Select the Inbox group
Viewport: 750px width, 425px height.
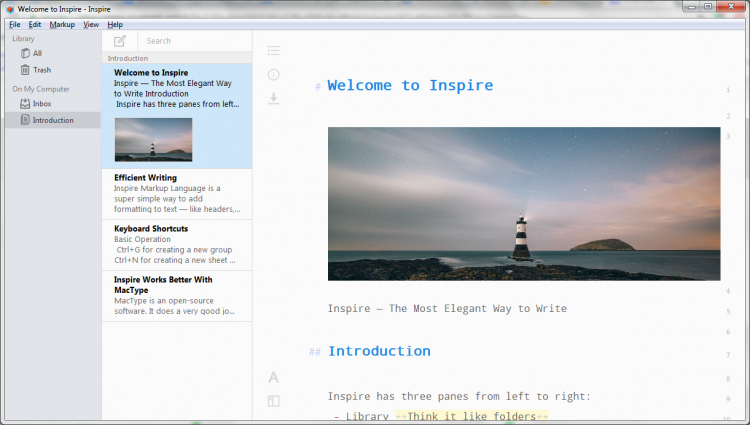[x=53, y=103]
